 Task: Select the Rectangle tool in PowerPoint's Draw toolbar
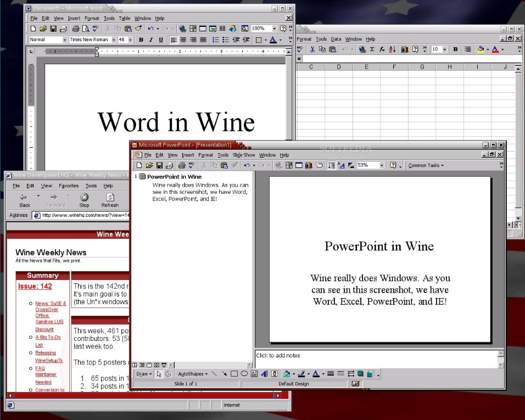pos(234,374)
